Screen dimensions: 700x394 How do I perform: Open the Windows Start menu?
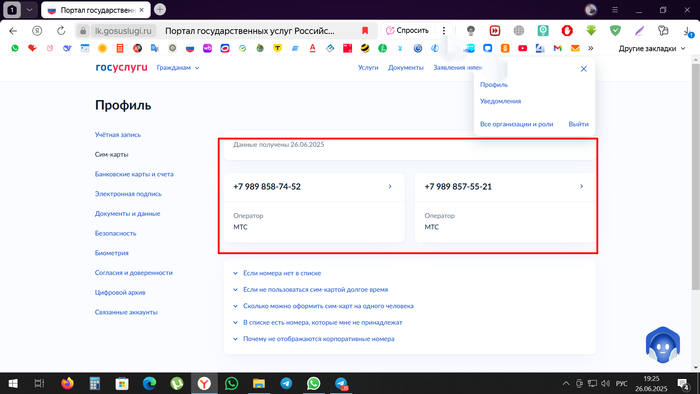pyautogui.click(x=13, y=383)
